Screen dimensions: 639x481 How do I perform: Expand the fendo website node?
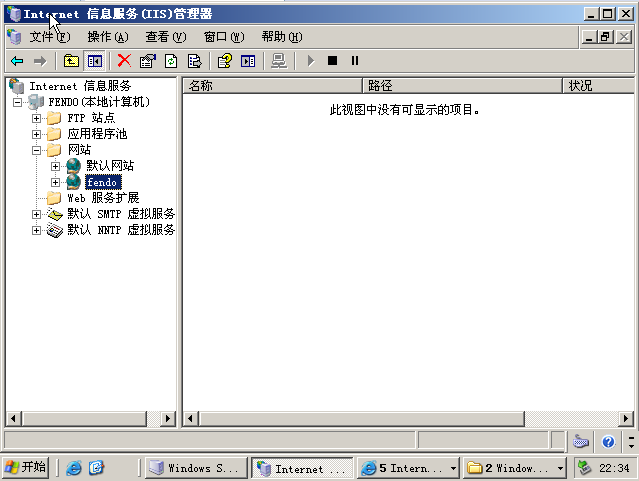[55, 182]
